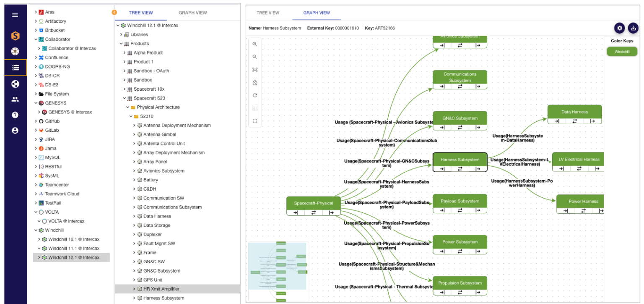This screenshot has width=644, height=304.
Task: Select the Data Harness tree item
Action: click(x=157, y=216)
